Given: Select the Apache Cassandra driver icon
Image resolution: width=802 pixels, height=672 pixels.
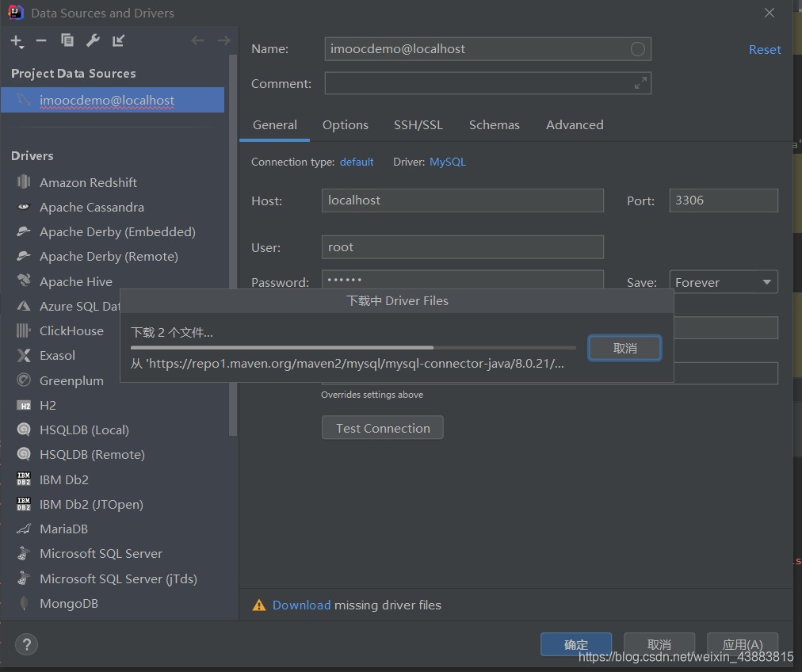Looking at the screenshot, I should click(24, 207).
